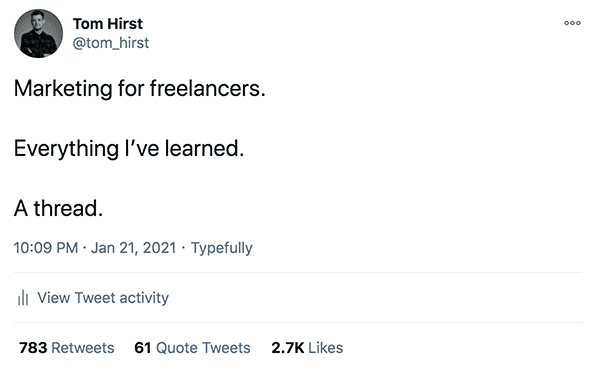Click the bar chart analytics icon
596x371 pixels.
23,298
